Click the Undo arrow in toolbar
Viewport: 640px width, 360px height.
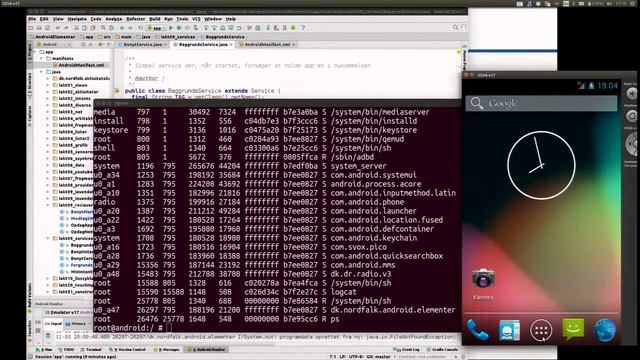tap(58, 28)
